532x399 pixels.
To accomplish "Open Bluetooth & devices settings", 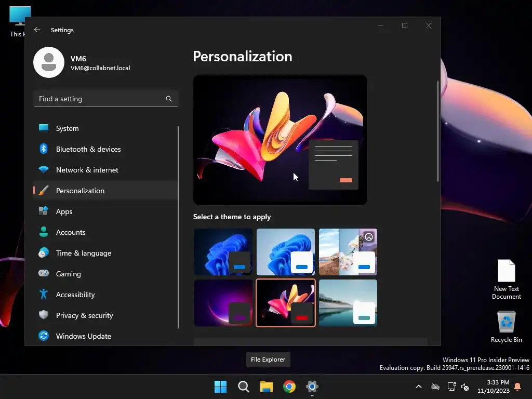I will (106, 149).
